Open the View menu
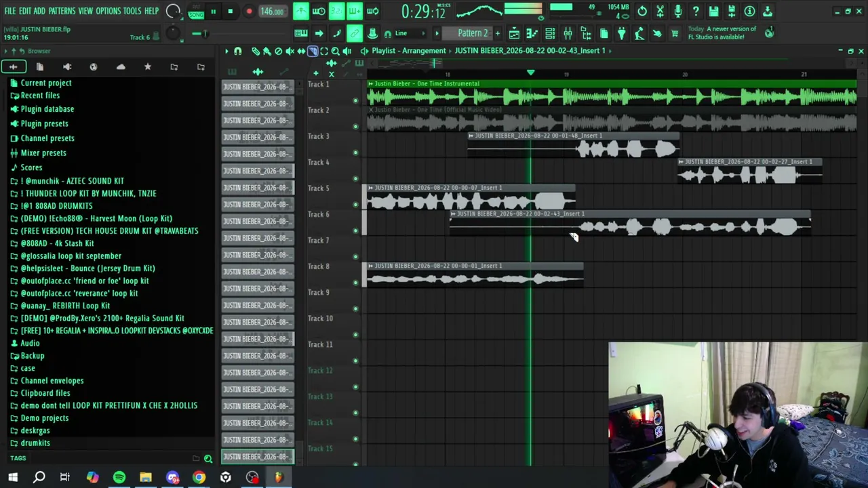The height and width of the screenshot is (488, 868). coord(85,12)
